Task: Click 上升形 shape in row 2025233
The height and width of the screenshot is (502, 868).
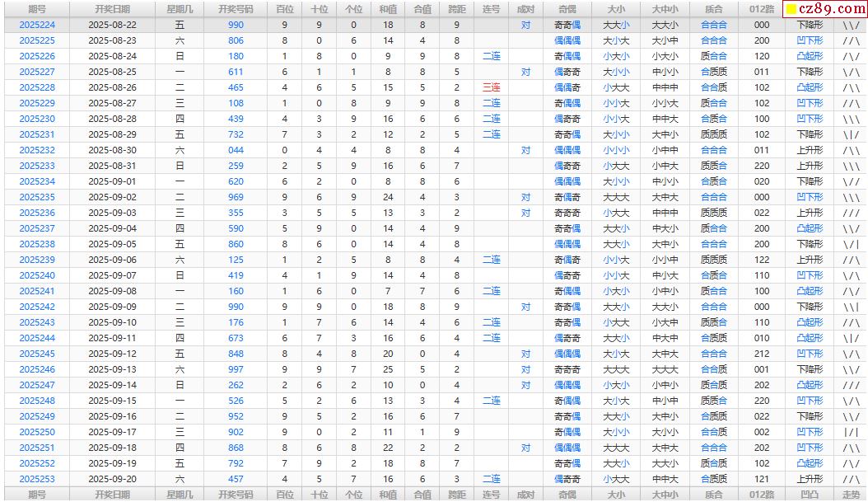Action: [x=810, y=166]
